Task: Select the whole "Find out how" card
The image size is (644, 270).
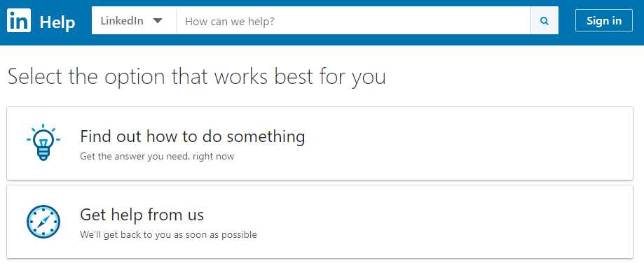Action: pos(320,143)
